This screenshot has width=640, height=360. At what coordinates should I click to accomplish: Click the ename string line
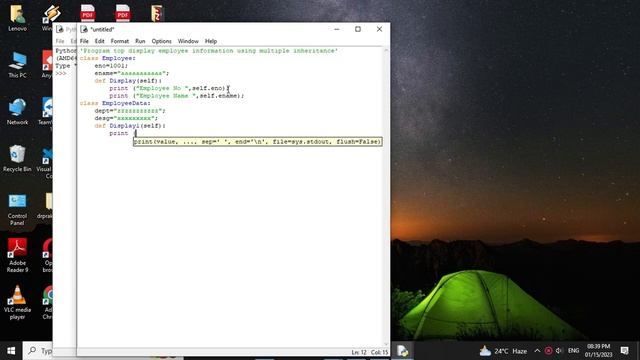(131, 73)
